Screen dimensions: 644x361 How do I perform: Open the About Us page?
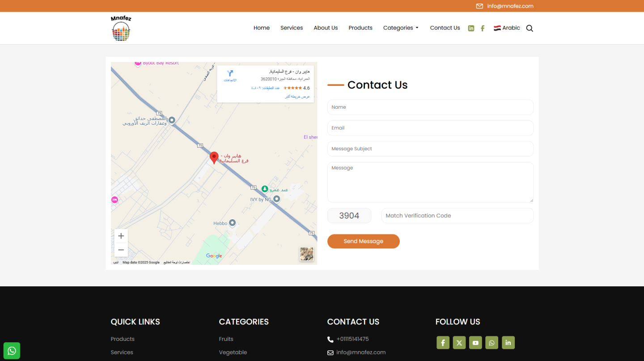(326, 28)
